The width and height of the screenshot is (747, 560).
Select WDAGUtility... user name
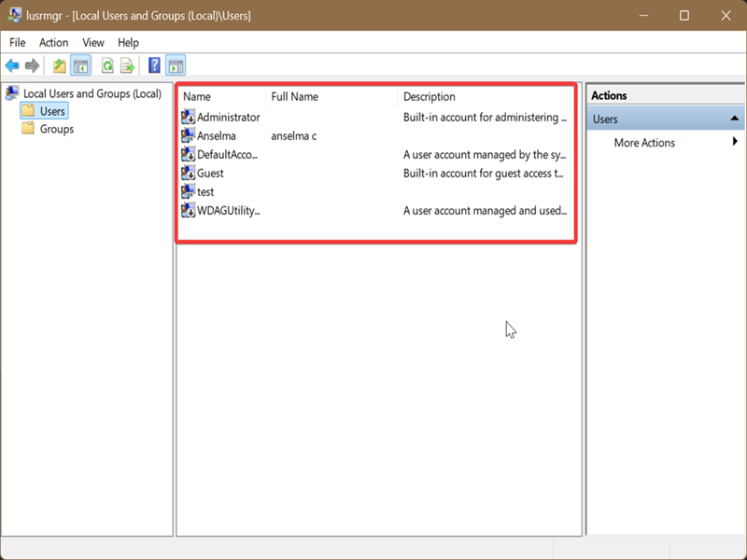(229, 211)
